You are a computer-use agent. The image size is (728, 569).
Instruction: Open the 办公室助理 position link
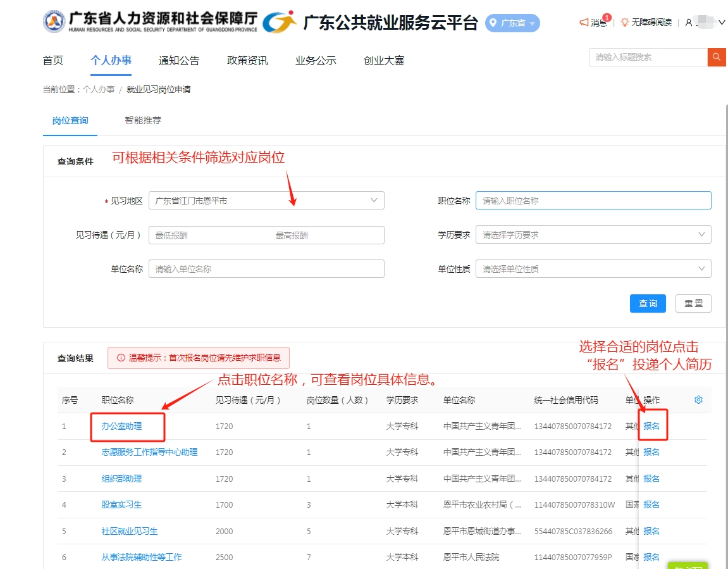click(x=121, y=426)
